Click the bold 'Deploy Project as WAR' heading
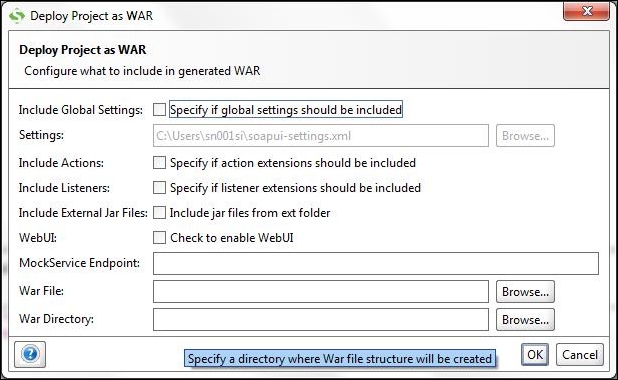Screen dimensions: 618x380 coord(83,50)
